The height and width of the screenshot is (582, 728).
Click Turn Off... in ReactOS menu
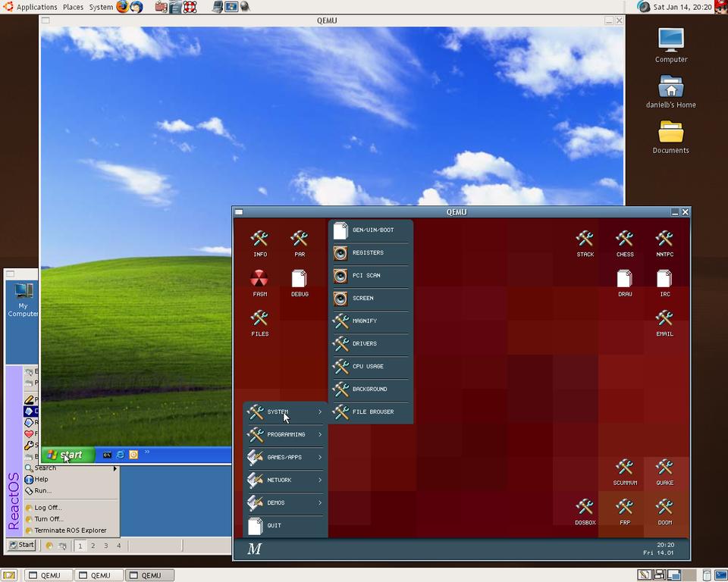click(x=49, y=519)
